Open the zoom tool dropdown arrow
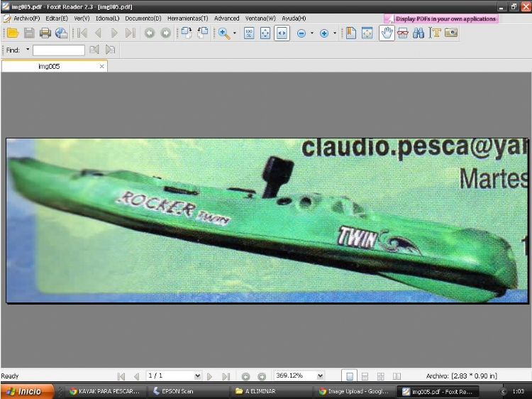 click(x=235, y=33)
